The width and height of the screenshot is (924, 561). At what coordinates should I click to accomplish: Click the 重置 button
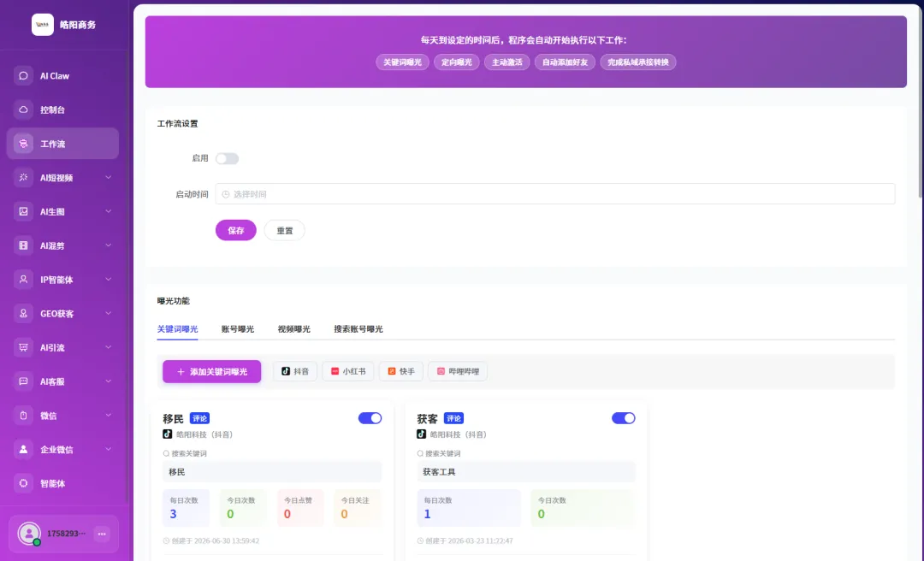pos(285,230)
